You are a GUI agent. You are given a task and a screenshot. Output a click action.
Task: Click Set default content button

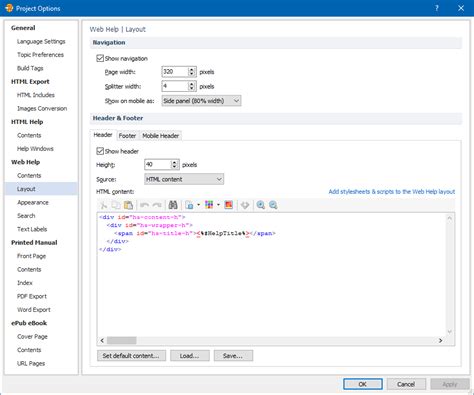[x=131, y=356]
